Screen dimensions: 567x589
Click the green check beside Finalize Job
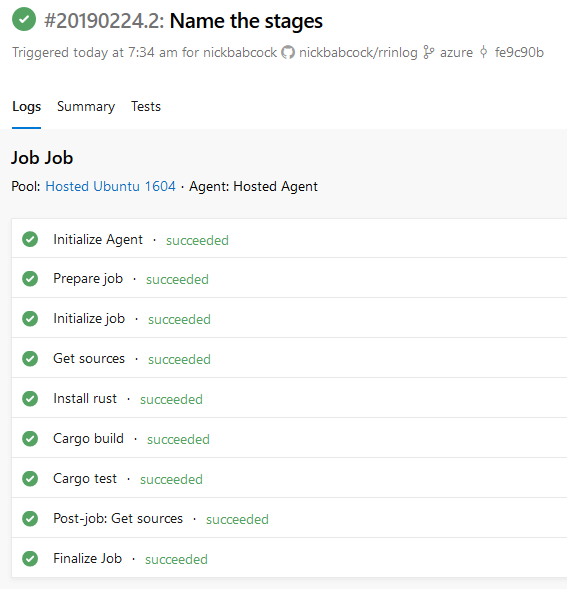[30, 558]
